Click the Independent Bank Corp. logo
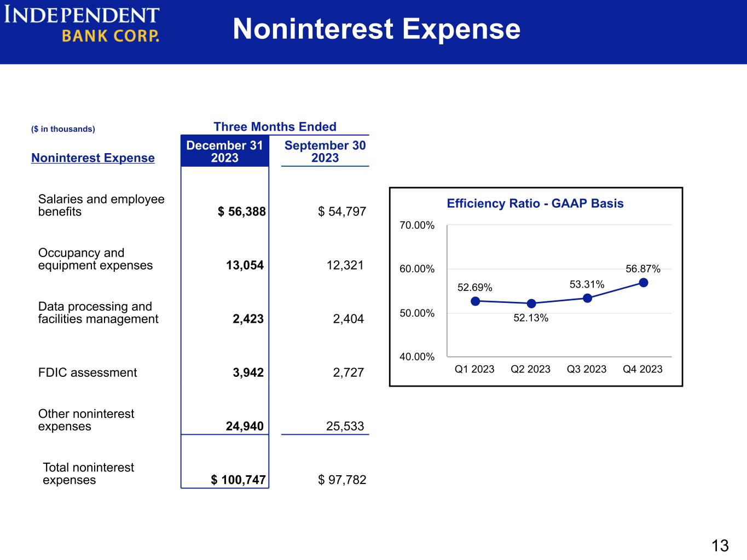 click(82, 25)
